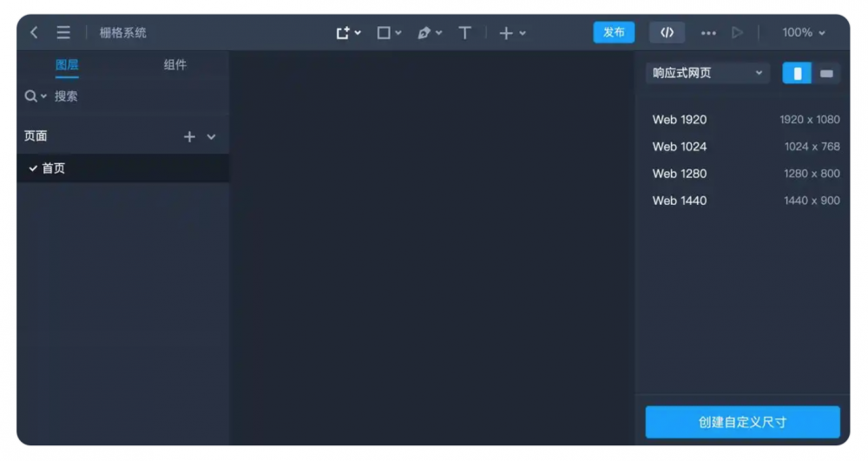Open the hamburger menu
The image size is (868, 461).
[x=63, y=33]
